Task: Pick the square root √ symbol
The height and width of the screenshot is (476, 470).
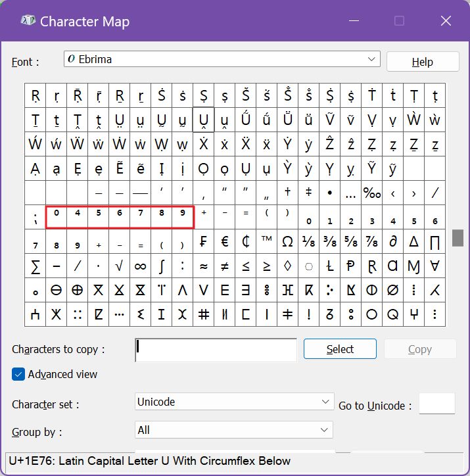Action: pos(119,266)
